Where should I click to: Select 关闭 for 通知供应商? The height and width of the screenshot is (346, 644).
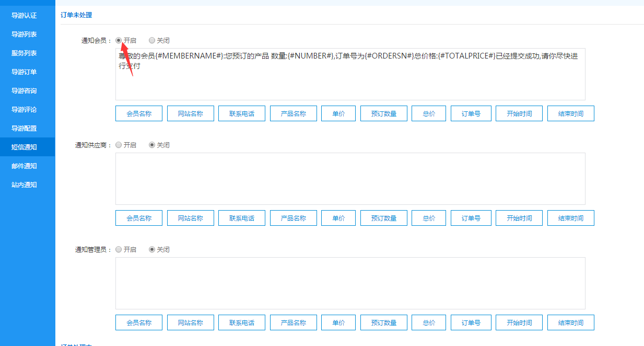(152, 145)
